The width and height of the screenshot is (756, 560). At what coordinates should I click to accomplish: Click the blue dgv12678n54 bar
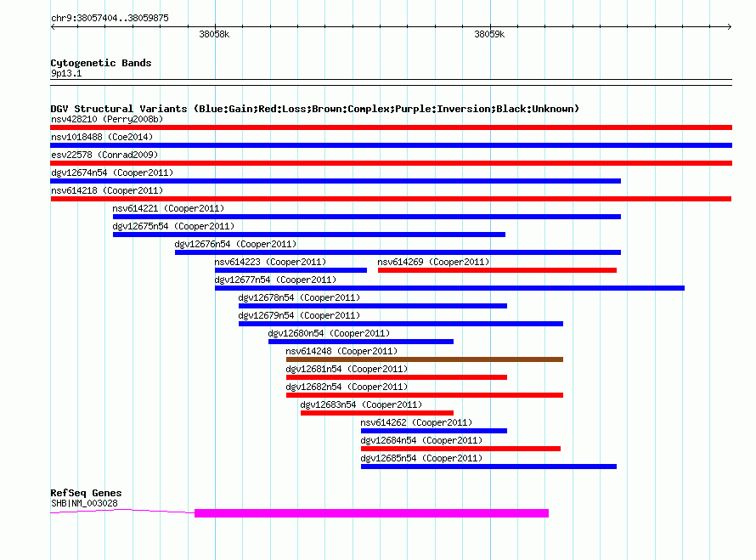tap(373, 306)
